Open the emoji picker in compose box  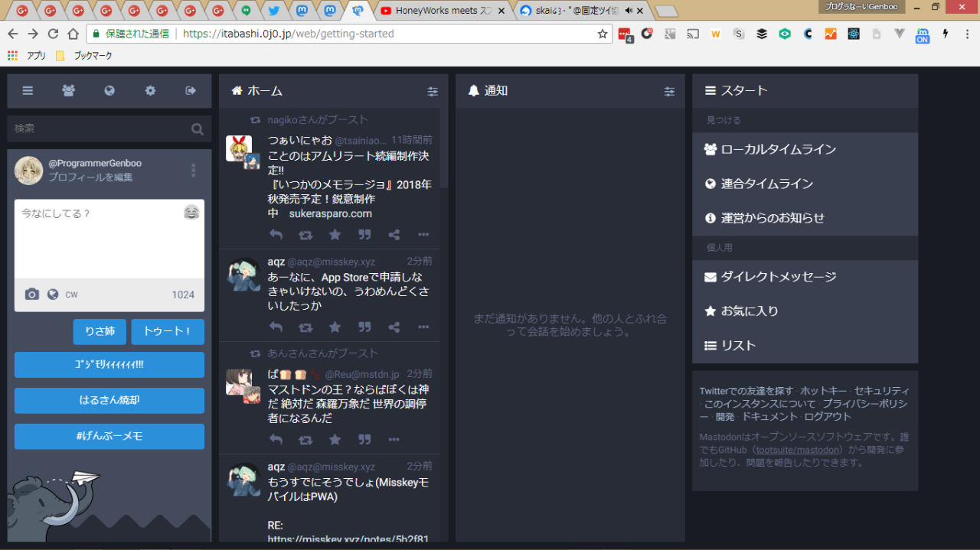pos(191,212)
